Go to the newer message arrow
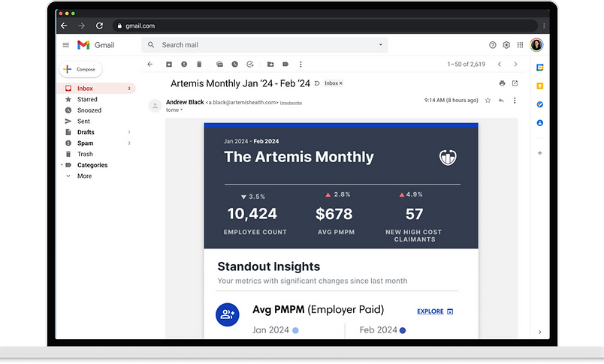Screen dimensions: 604x364 [x=500, y=65]
